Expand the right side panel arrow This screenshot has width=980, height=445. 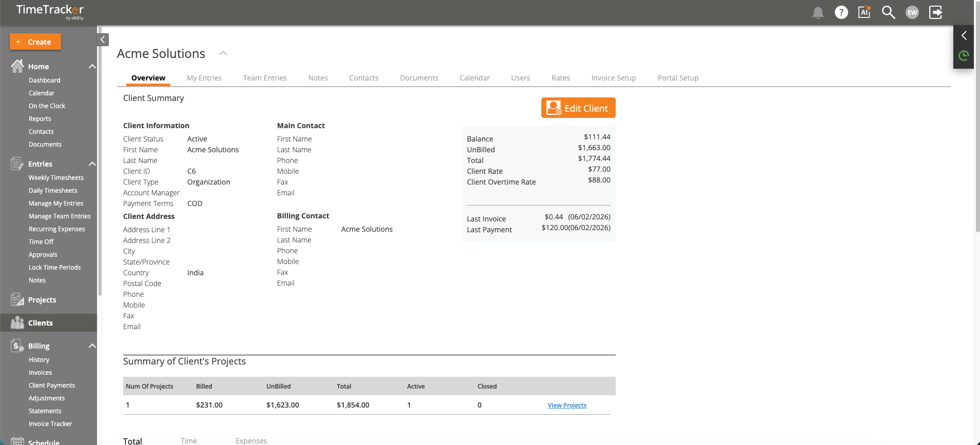point(964,35)
